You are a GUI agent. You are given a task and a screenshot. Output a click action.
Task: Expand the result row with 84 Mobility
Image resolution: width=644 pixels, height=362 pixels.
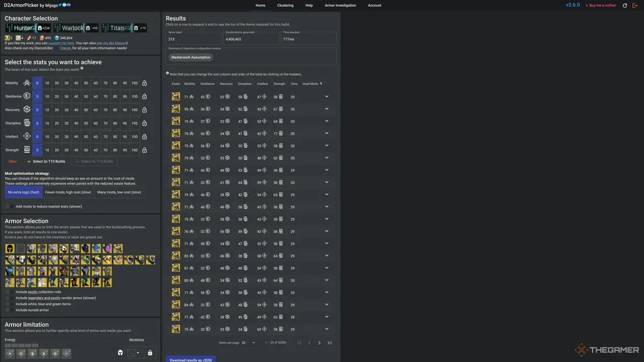(327, 305)
